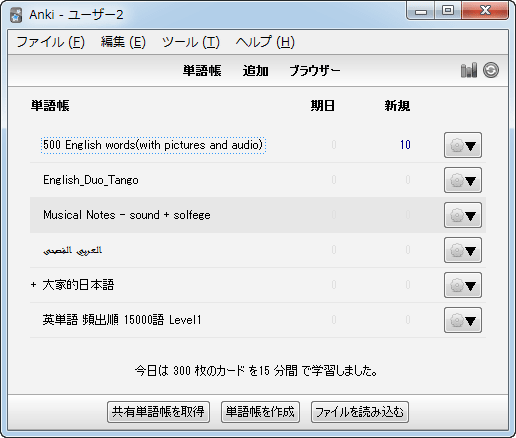Click the 共有単語帳を取得 button
The width and height of the screenshot is (516, 438).
tap(158, 412)
